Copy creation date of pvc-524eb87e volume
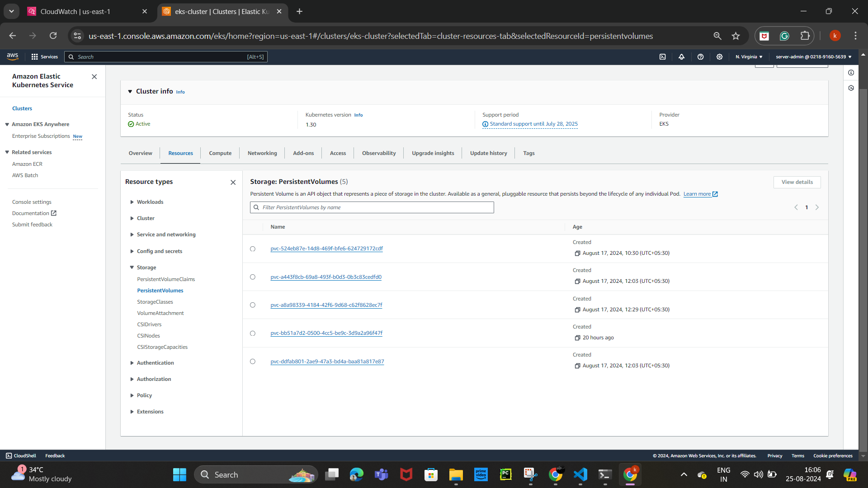Screen dimensions: 868x488 click(577, 253)
